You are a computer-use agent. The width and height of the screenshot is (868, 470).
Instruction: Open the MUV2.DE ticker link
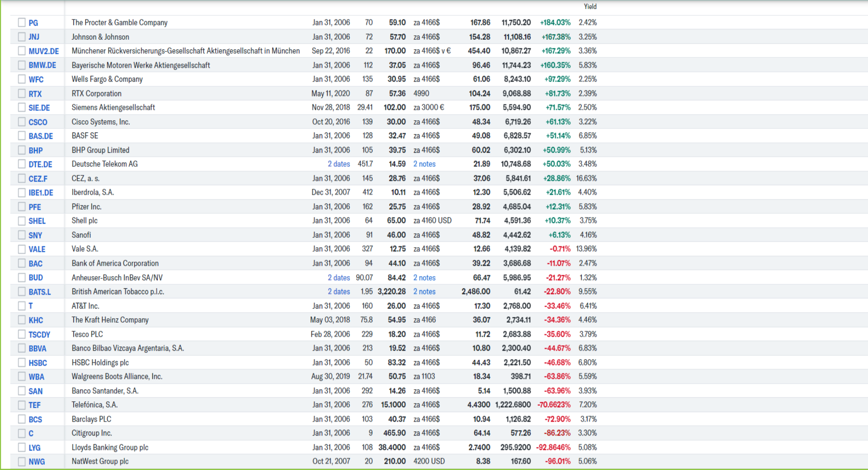44,51
